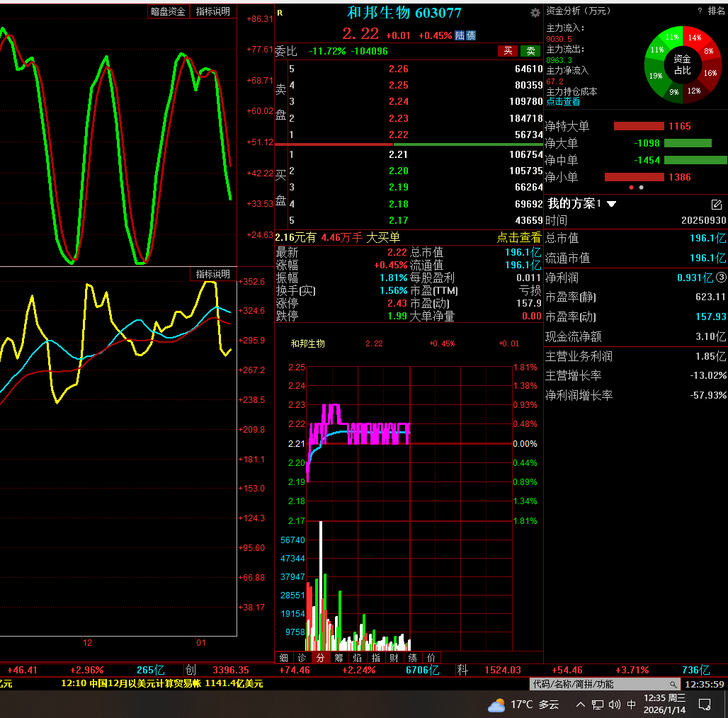This screenshot has width=728, height=718.
Task: Click buy level 5 price 2.17
Action: point(399,220)
